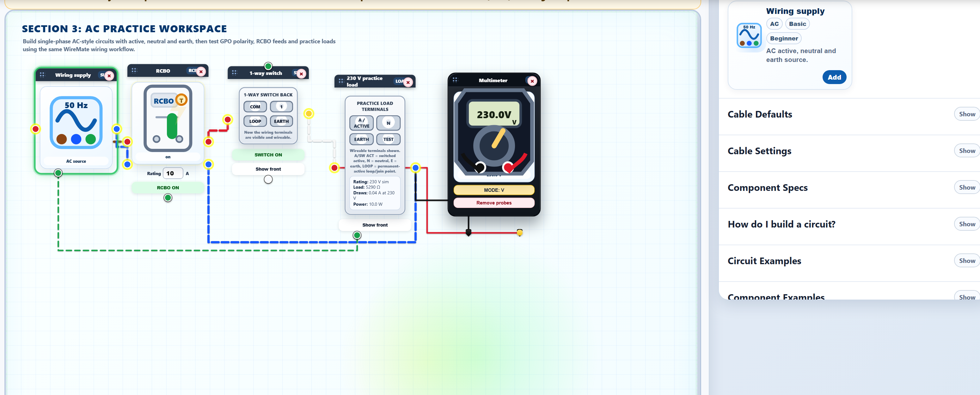Show the Cable Defaults section

coord(967,114)
